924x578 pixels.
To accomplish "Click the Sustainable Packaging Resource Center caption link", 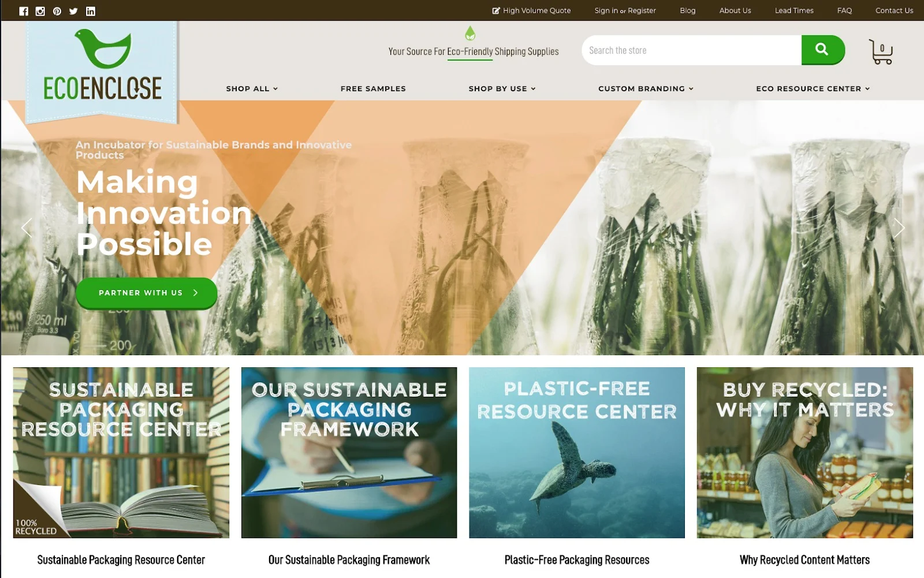I will [x=121, y=560].
